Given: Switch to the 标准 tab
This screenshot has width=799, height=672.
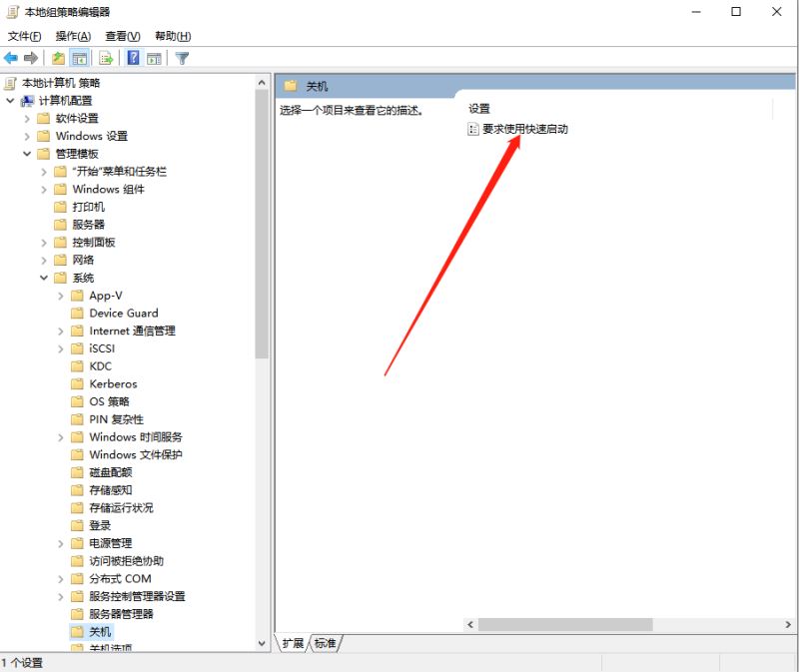Looking at the screenshot, I should (326, 643).
